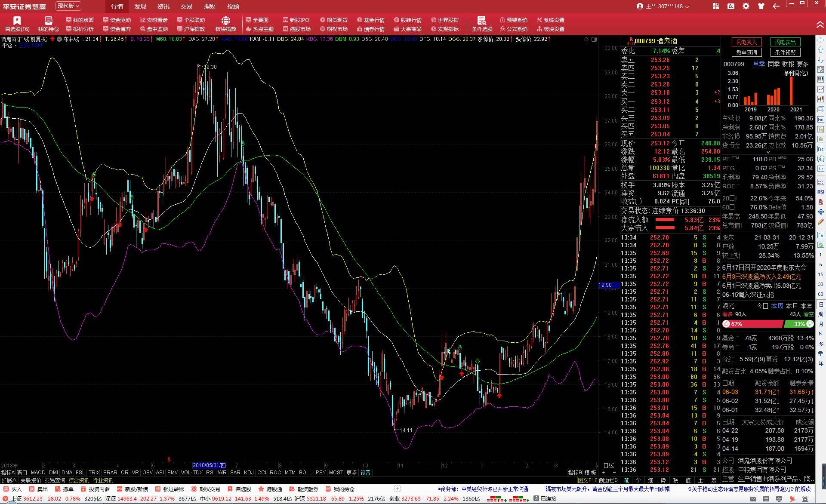The image size is (826, 504).
Task: Open the layout grid icon in title bar
Action: [716, 6]
